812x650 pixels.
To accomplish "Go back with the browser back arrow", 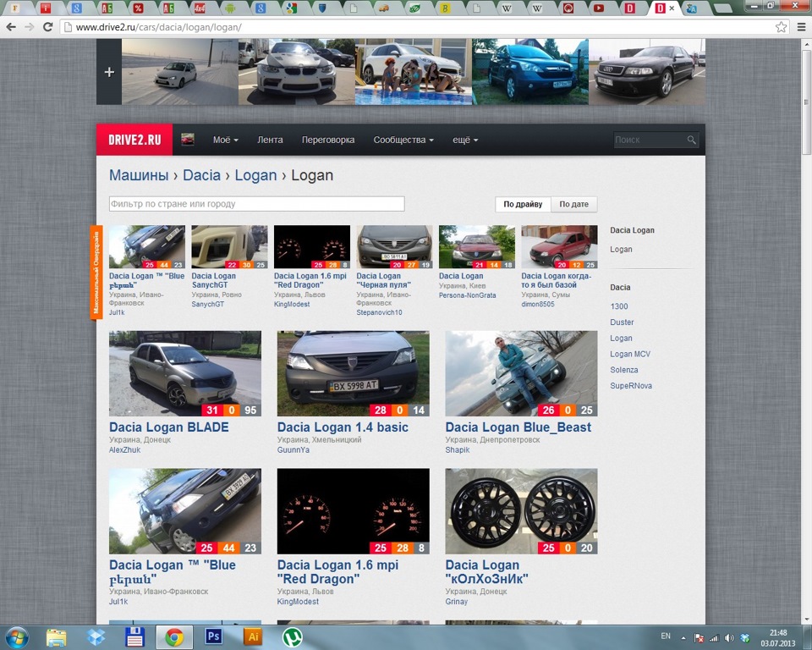I will point(11,27).
